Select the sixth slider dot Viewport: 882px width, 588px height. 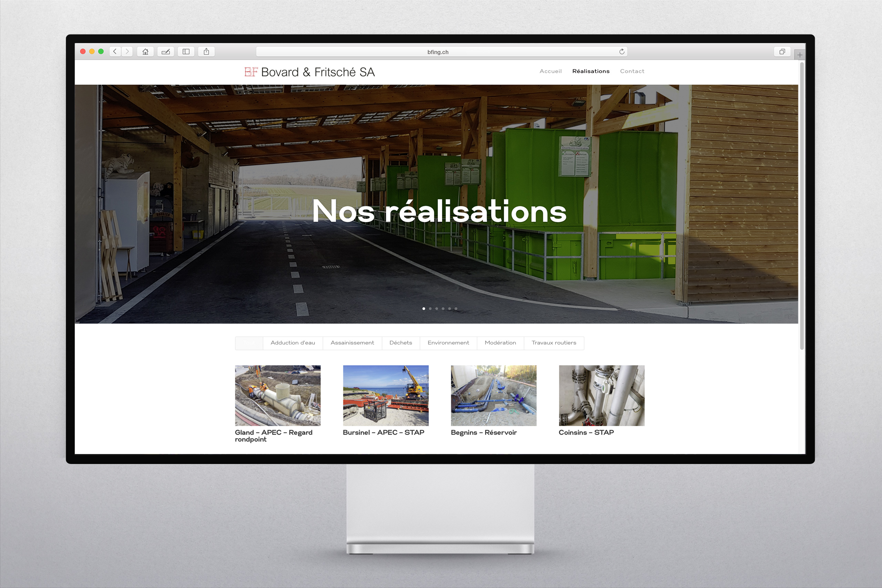click(x=455, y=309)
